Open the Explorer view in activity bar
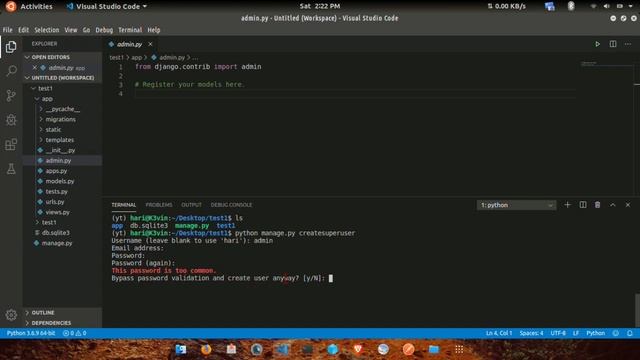 point(11,47)
